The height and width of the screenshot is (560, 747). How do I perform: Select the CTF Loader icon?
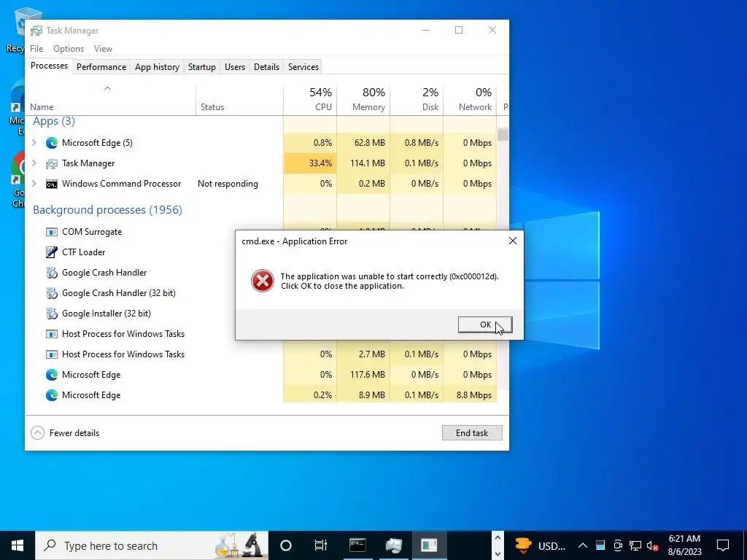(x=52, y=252)
